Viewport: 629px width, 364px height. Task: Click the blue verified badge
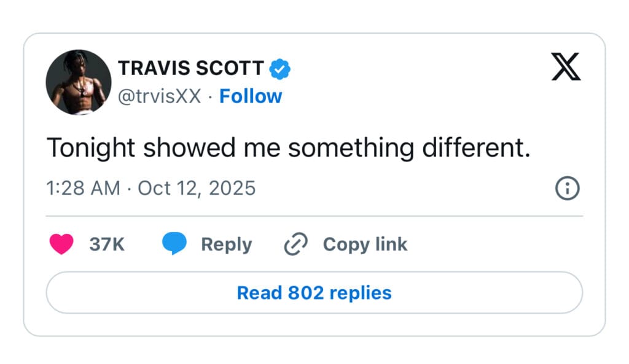pyautogui.click(x=280, y=69)
